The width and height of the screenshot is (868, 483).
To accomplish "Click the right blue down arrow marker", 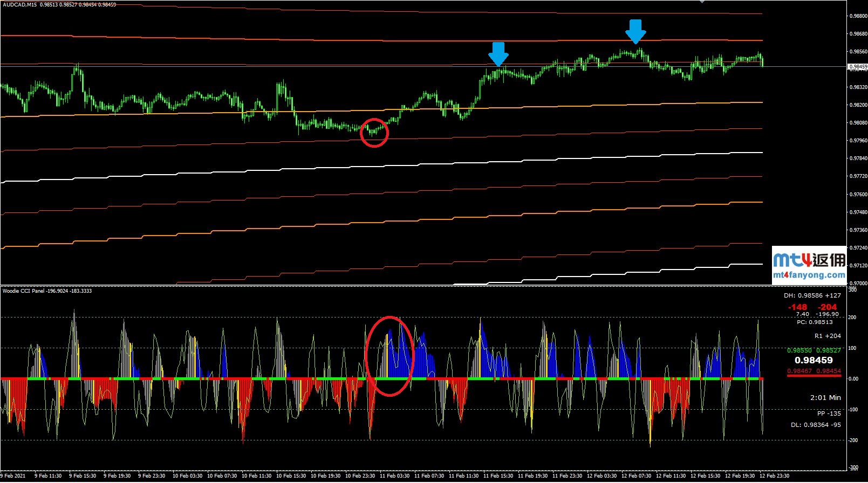I will click(x=635, y=31).
